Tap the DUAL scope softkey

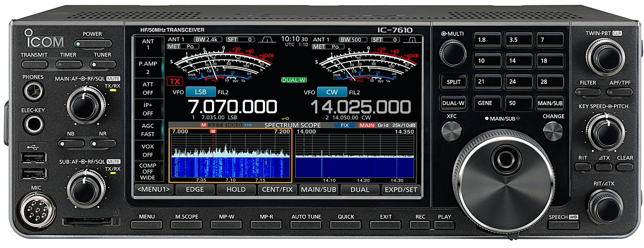click(x=360, y=189)
